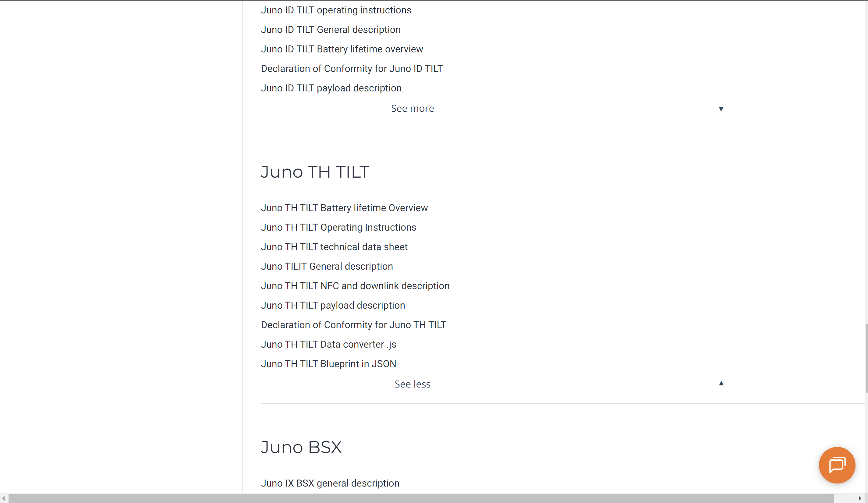The width and height of the screenshot is (868, 503).
Task: Open Juno TH TILT Operating Instructions
Action: coord(338,227)
